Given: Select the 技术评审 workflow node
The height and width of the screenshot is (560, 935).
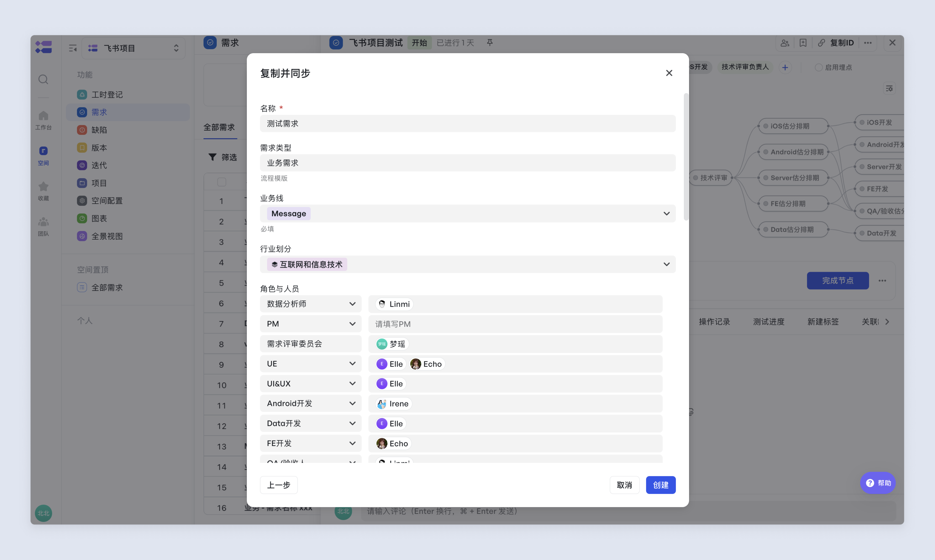Looking at the screenshot, I should (711, 178).
